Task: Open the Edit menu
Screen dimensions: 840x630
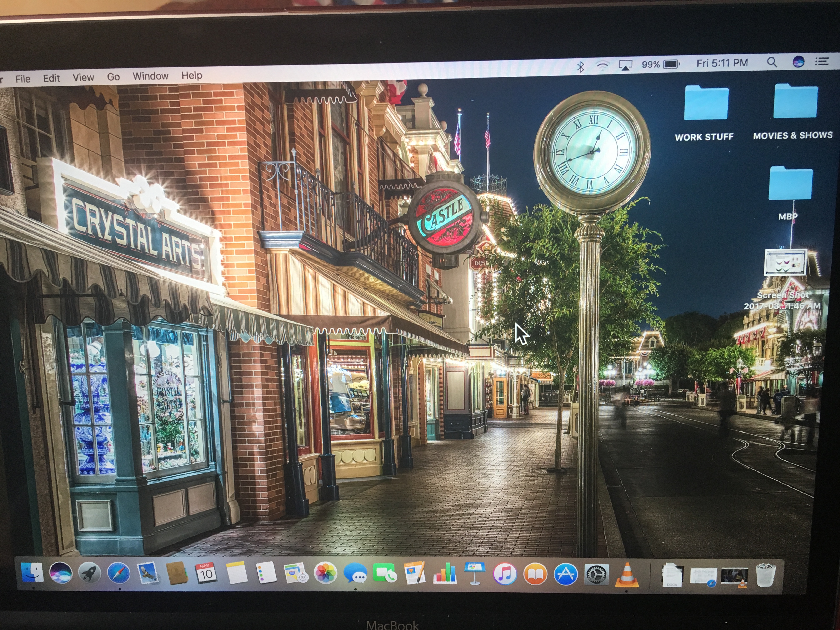Action: [51, 78]
